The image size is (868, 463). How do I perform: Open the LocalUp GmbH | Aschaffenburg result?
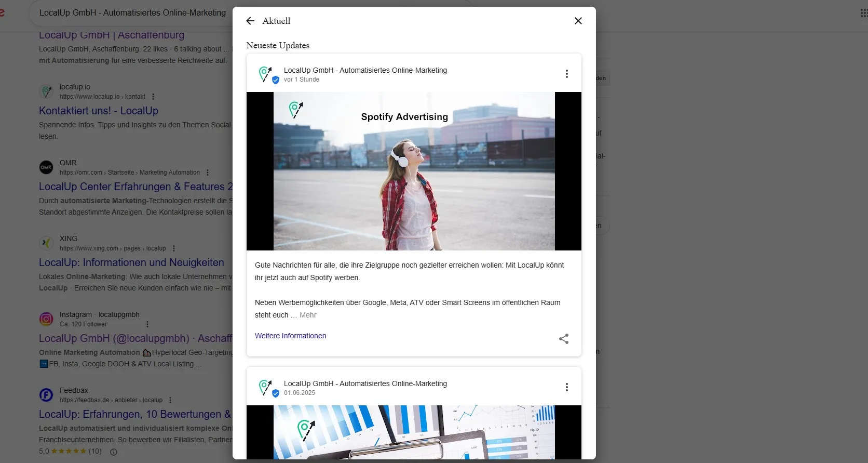(112, 35)
